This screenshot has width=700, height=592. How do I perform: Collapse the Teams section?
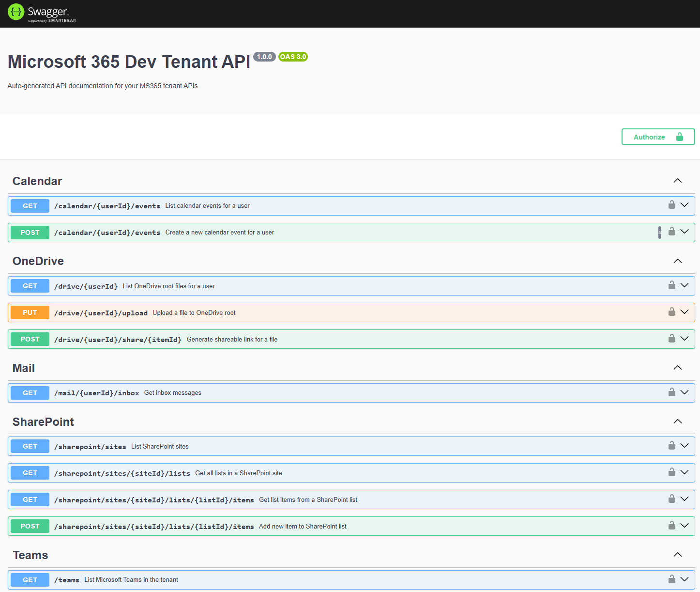click(678, 555)
